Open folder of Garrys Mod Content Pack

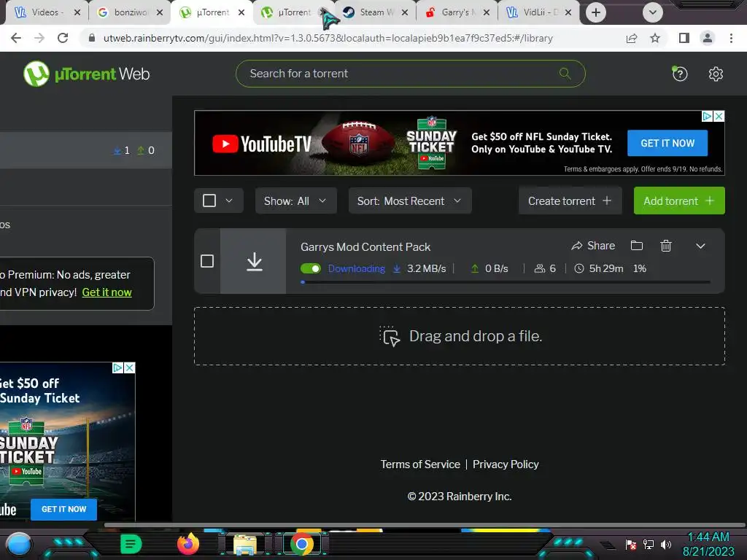(x=636, y=246)
